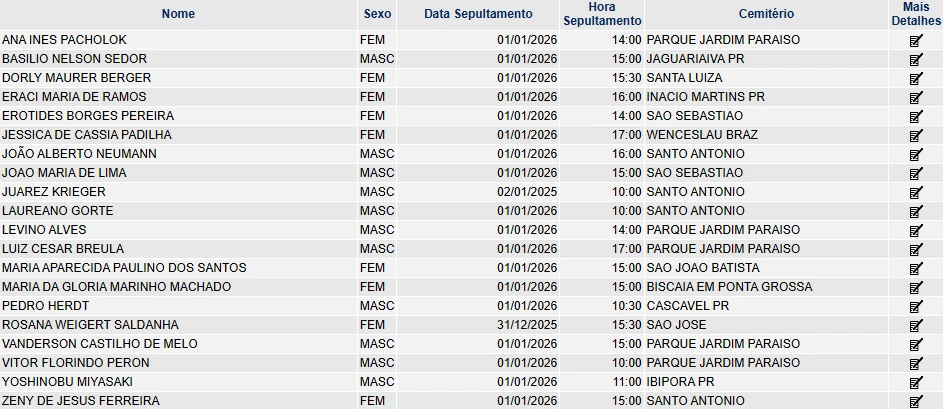Show details icon for Yoshinobu Miyasaki
Viewport: 945px width, 409px height.
click(915, 382)
